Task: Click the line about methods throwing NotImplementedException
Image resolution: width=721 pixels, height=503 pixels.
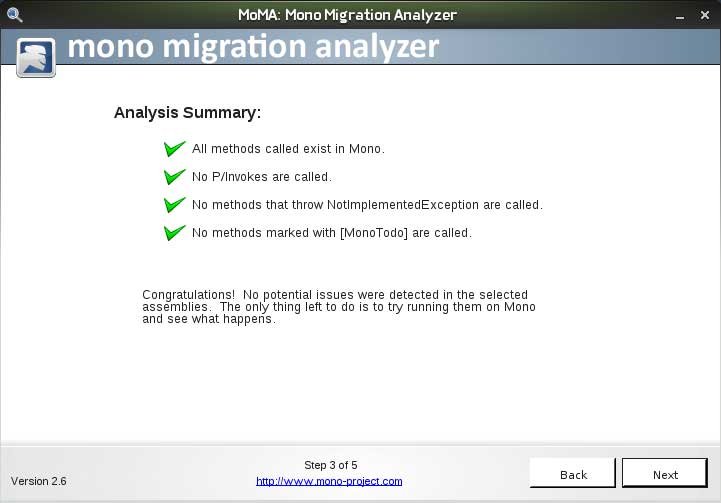Action: (x=367, y=205)
